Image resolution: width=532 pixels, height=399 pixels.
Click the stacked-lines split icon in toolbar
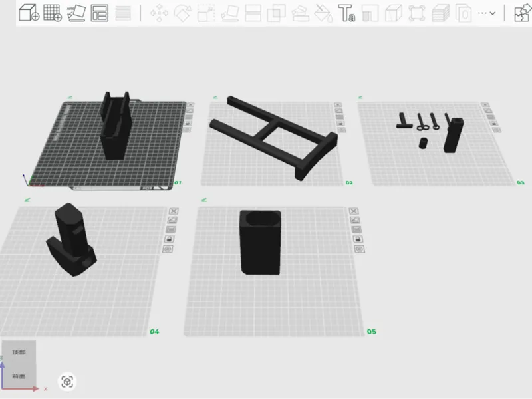point(123,13)
